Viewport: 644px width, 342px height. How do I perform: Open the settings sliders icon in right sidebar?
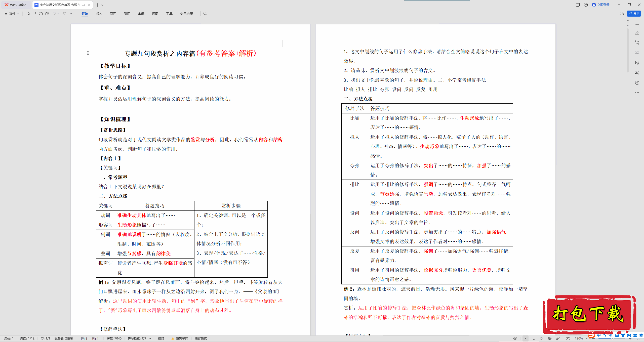click(x=637, y=53)
